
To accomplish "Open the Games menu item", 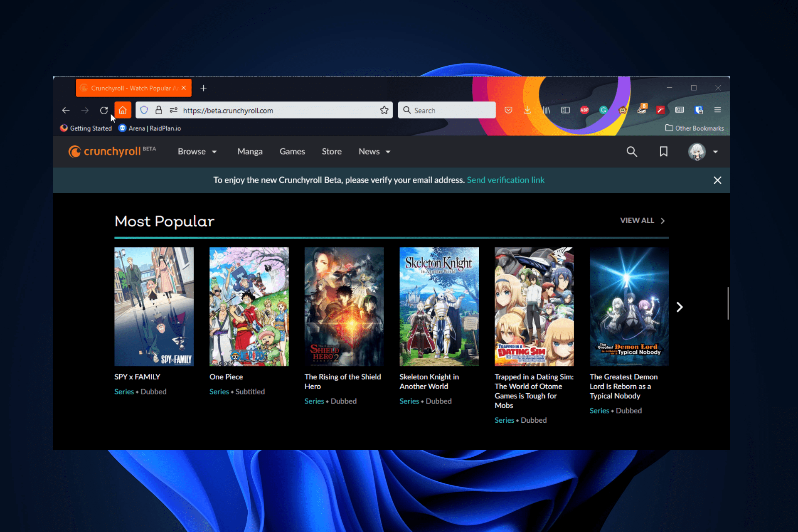I will point(292,152).
